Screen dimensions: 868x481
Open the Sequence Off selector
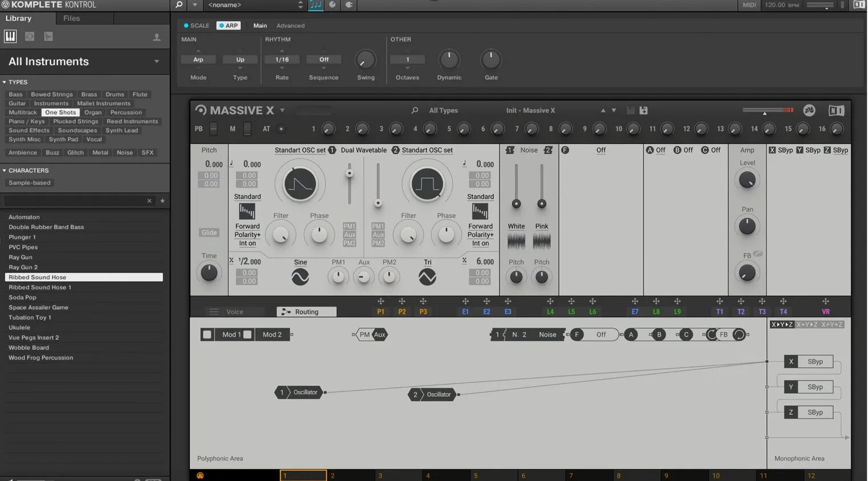click(323, 59)
